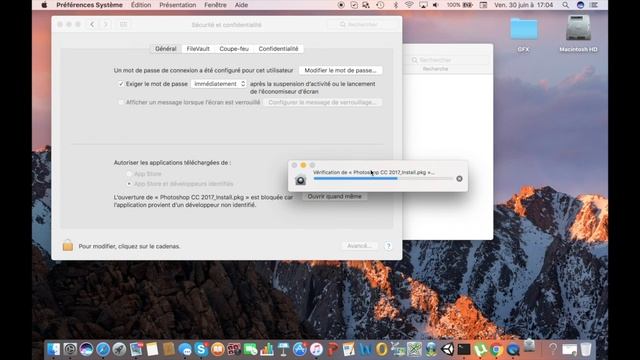The image size is (640, 360).
Task: Select "App Store et développeurs identifiés" option
Action: pos(129,184)
